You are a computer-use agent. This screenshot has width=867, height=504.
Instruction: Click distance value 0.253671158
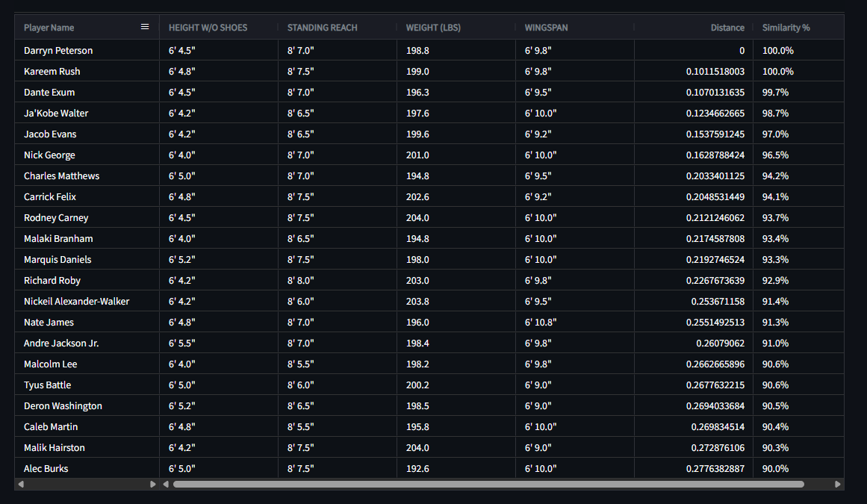(x=718, y=301)
